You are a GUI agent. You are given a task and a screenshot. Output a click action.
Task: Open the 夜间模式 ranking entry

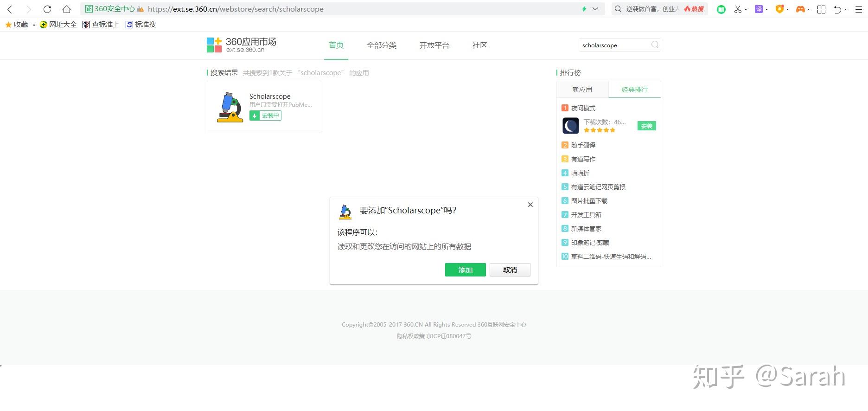[x=583, y=108]
